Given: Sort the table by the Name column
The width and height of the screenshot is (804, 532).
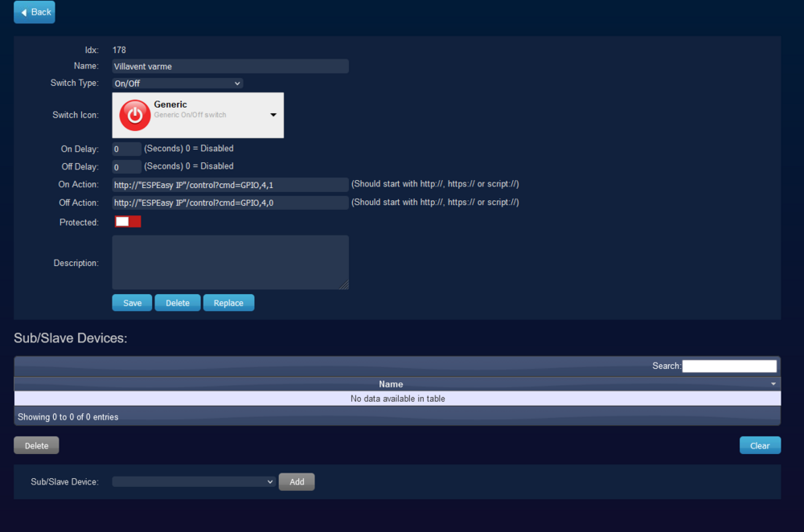Looking at the screenshot, I should pyautogui.click(x=391, y=384).
